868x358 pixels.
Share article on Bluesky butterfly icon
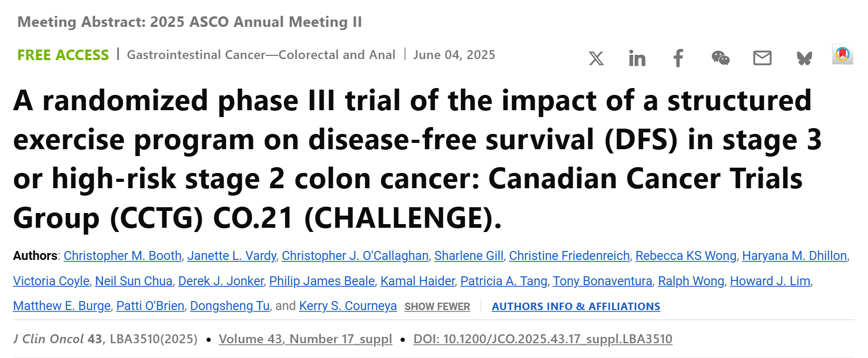[804, 58]
